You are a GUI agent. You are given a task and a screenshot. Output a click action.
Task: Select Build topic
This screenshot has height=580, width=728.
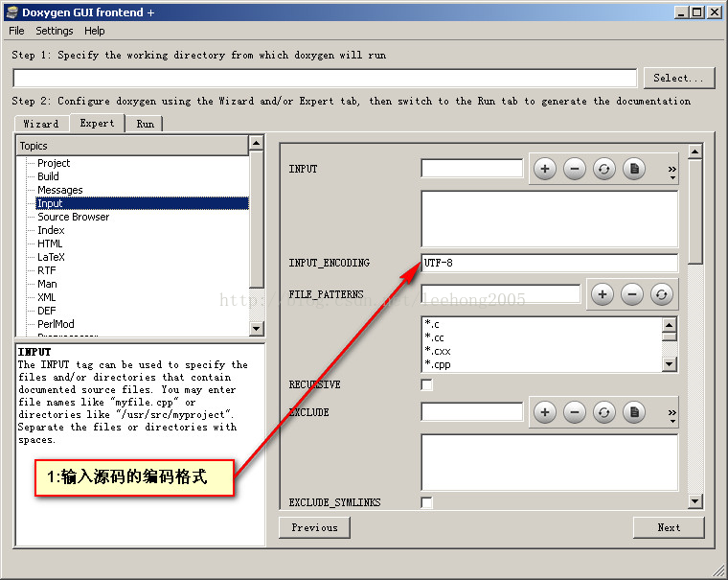[48, 176]
